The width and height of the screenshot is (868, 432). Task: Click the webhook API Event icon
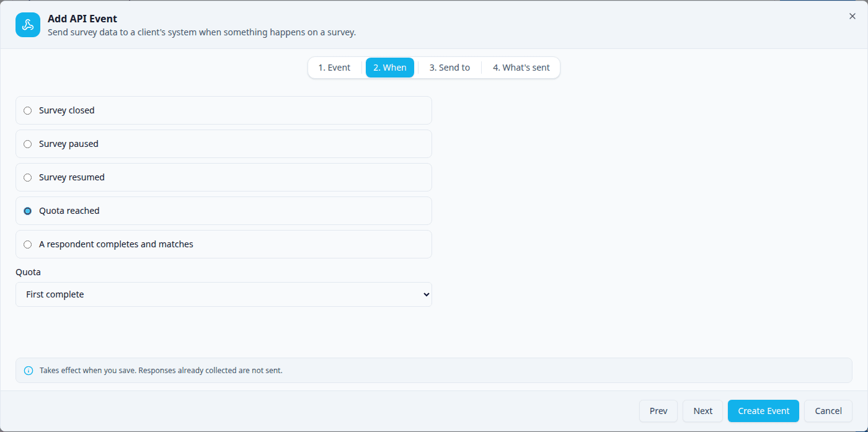[x=28, y=25]
